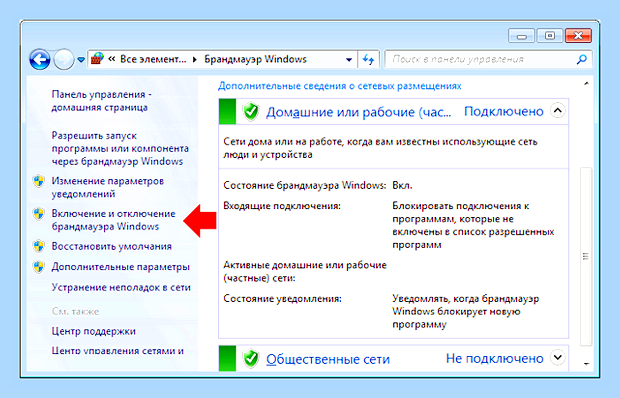This screenshot has width=620, height=398.
Task: Refresh the page with the refresh button
Action: pos(369,60)
